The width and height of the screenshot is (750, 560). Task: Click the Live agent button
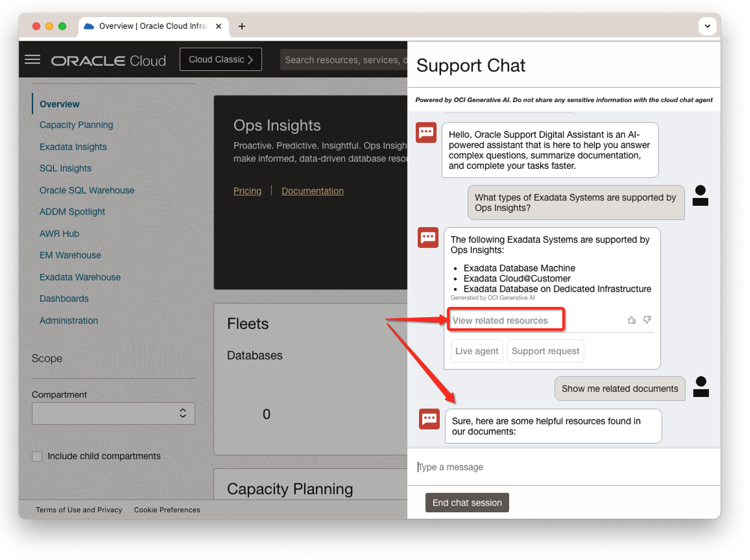[x=477, y=351]
